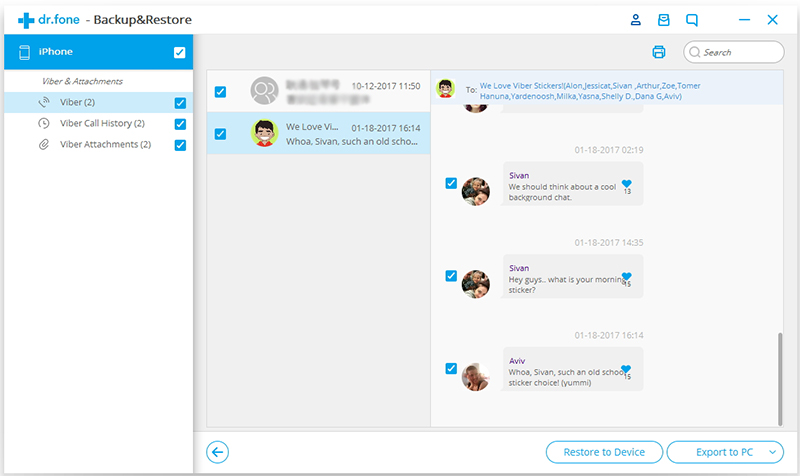Toggle checkbox for We Love Vi... conversation
The image size is (800, 476).
tap(220, 134)
